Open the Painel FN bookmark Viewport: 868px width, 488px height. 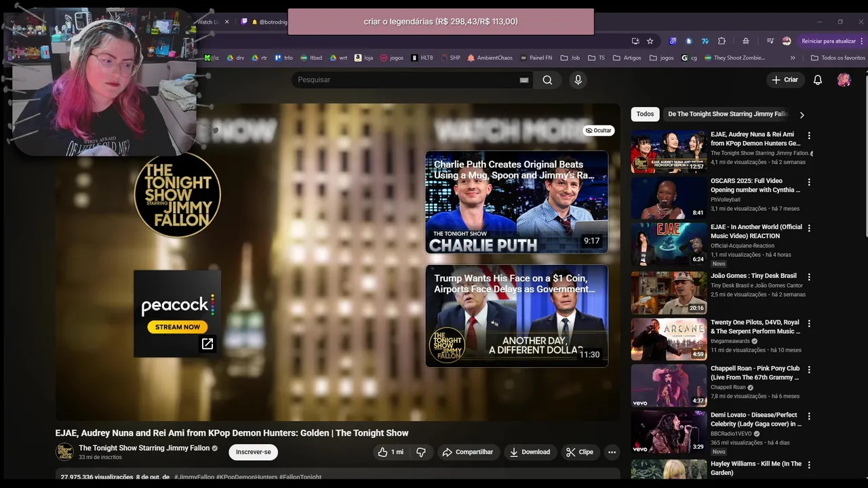pos(536,58)
